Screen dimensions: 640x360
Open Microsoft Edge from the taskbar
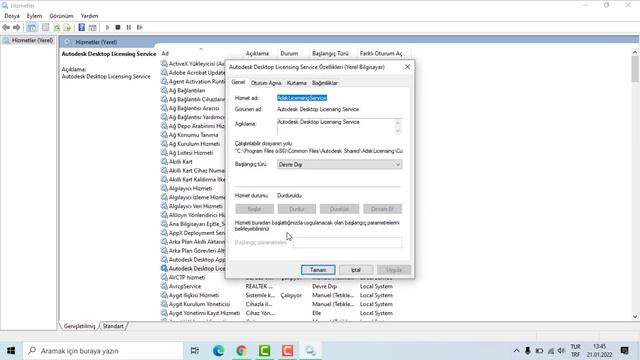click(x=218, y=351)
